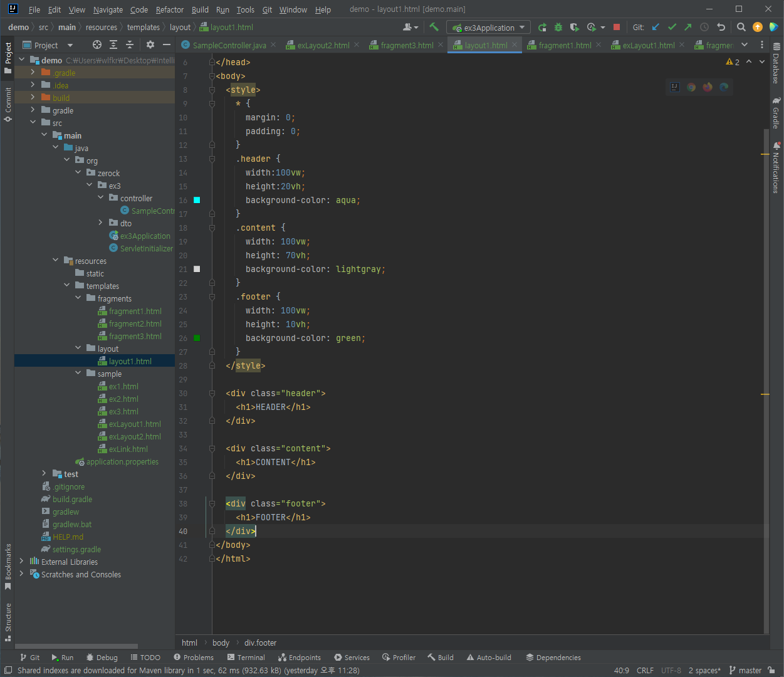Toggle the Commit tool window button
Image resolution: width=784 pixels, height=677 pixels.
click(x=8, y=105)
